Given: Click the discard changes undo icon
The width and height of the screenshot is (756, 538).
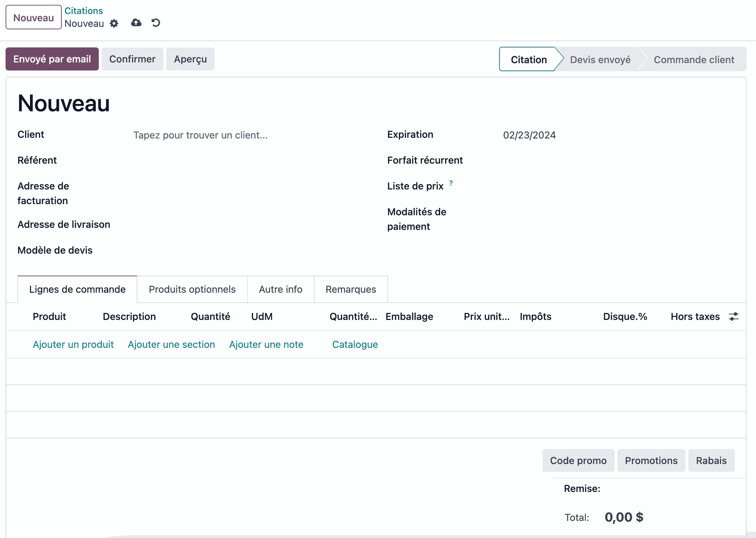Looking at the screenshot, I should [156, 23].
